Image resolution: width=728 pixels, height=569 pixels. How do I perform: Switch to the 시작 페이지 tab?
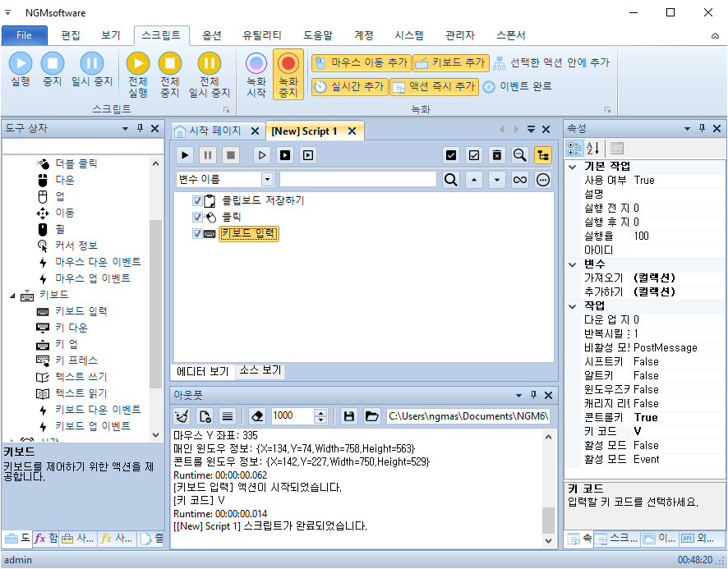coord(215,131)
